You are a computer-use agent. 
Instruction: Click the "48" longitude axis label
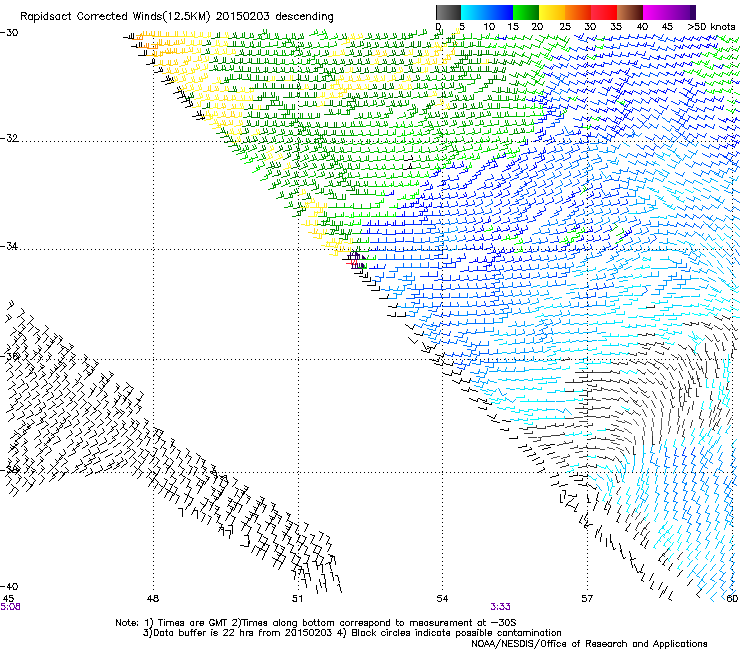pyautogui.click(x=153, y=599)
